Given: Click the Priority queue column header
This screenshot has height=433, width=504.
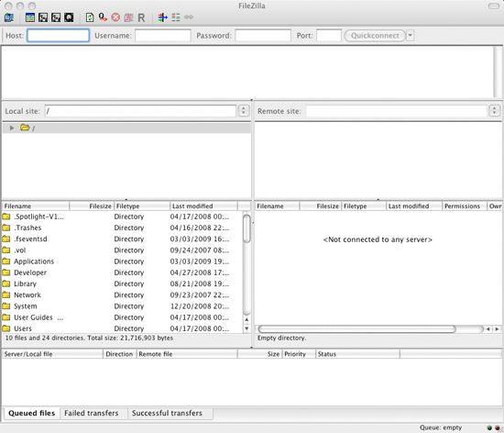Looking at the screenshot, I should coord(299,354).
